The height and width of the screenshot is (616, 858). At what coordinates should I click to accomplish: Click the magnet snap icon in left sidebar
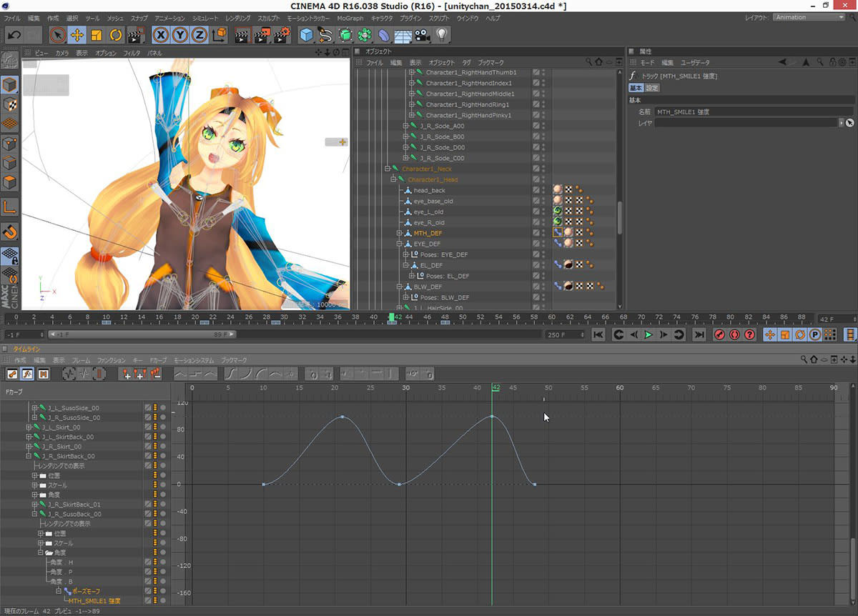[10, 232]
